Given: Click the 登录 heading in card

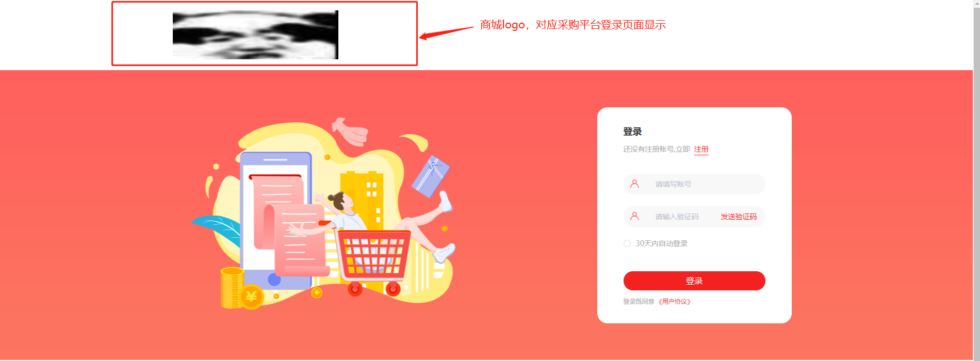Looking at the screenshot, I should [632, 132].
